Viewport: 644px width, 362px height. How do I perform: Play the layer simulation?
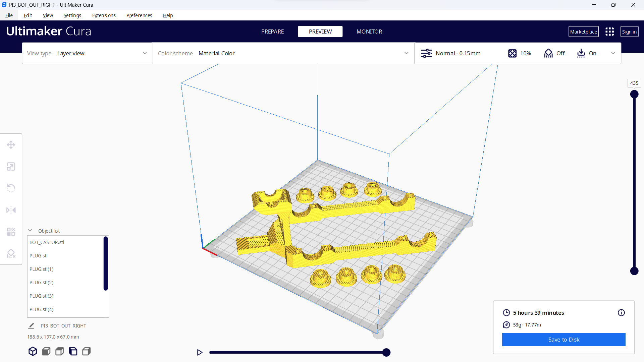[x=200, y=352]
